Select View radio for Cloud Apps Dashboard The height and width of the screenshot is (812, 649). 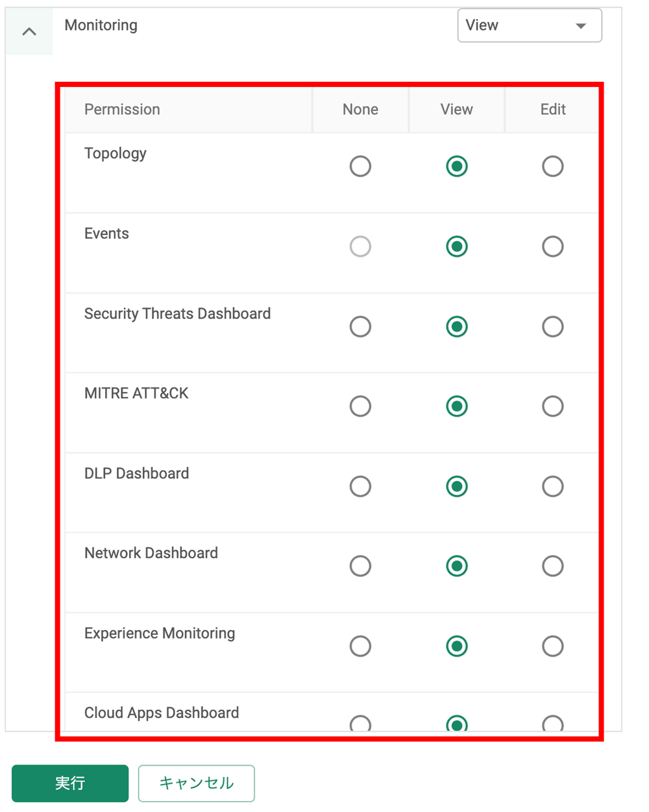click(x=457, y=724)
